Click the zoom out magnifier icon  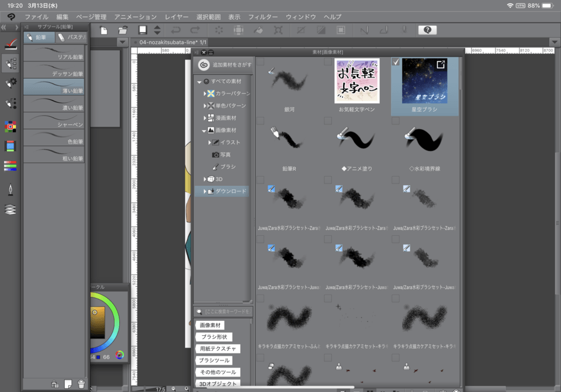point(174,388)
